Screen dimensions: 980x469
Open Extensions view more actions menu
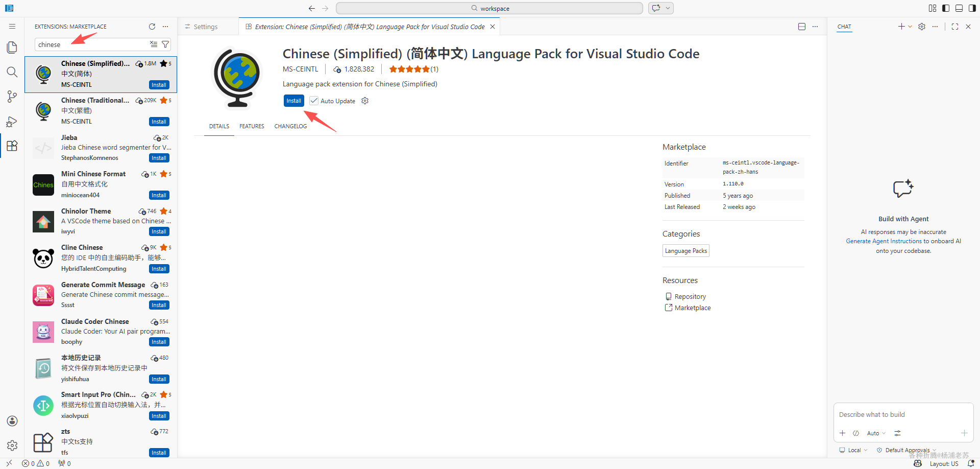pyautogui.click(x=165, y=27)
